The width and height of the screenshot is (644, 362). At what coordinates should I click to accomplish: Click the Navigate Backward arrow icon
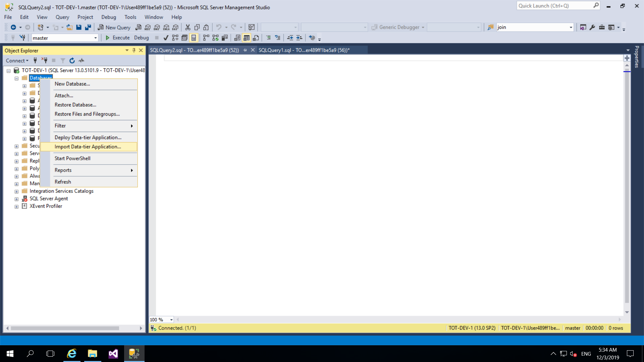coord(13,27)
